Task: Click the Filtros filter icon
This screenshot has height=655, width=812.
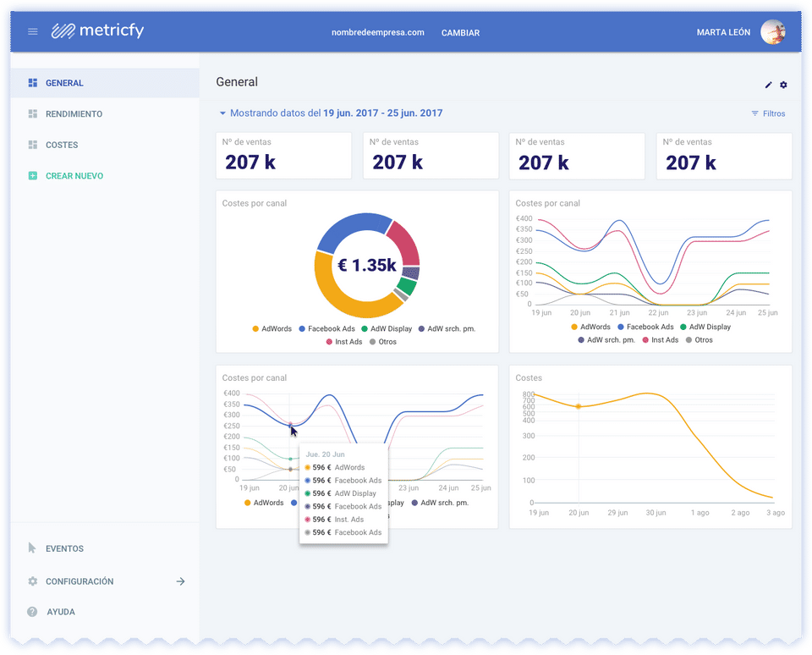Action: click(755, 113)
